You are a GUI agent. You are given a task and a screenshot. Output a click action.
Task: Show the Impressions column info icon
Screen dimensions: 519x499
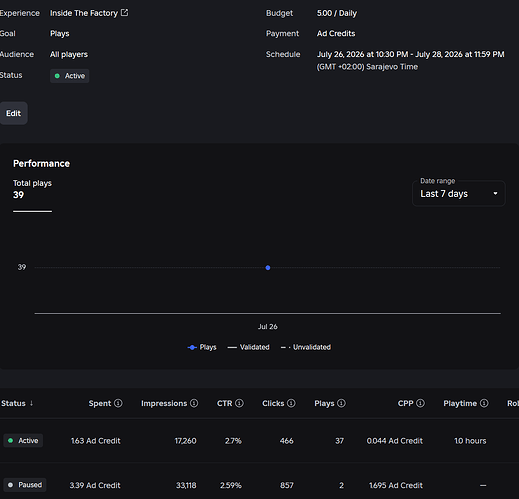tap(194, 403)
